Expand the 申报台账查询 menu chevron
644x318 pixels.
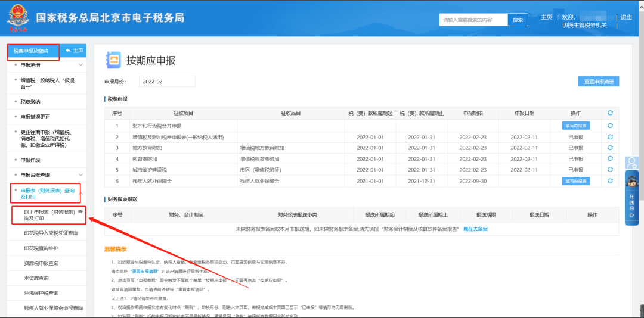coord(81,175)
